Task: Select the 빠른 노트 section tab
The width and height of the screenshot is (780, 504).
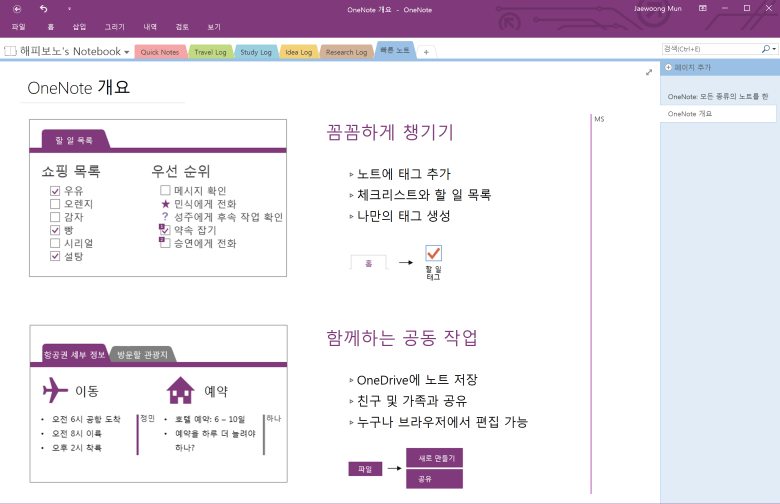Action: coord(394,50)
